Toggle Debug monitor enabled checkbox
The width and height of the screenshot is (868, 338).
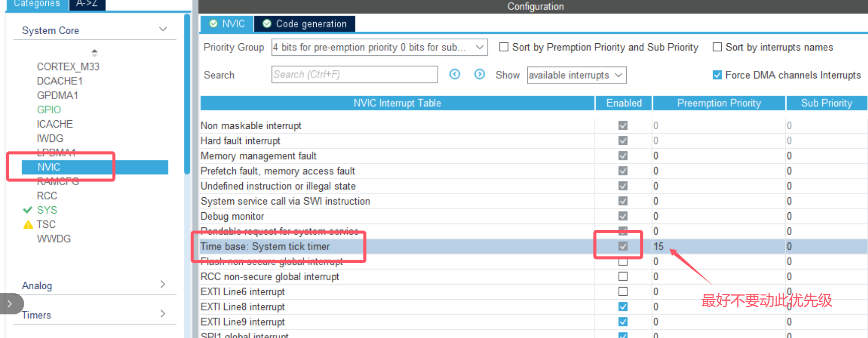coord(623,216)
